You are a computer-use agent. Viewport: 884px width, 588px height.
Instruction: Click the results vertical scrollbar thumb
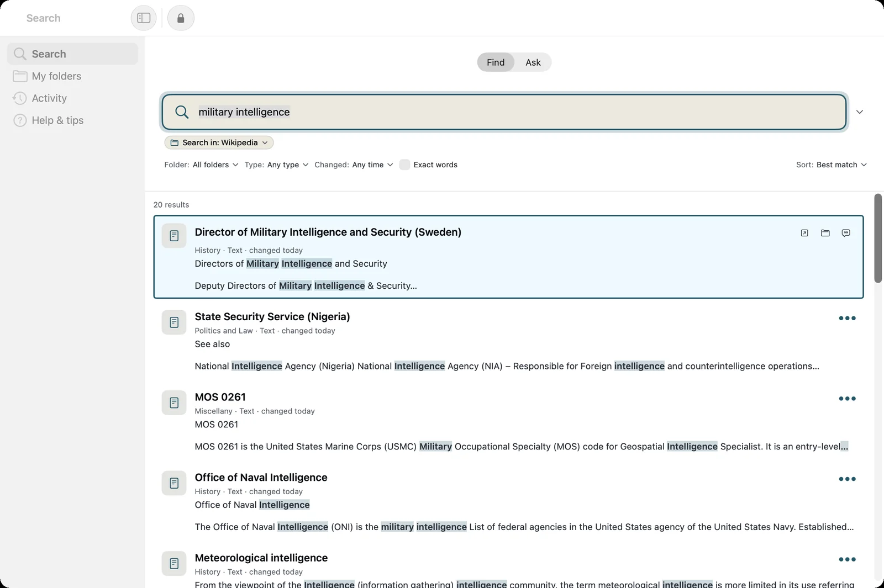click(878, 238)
